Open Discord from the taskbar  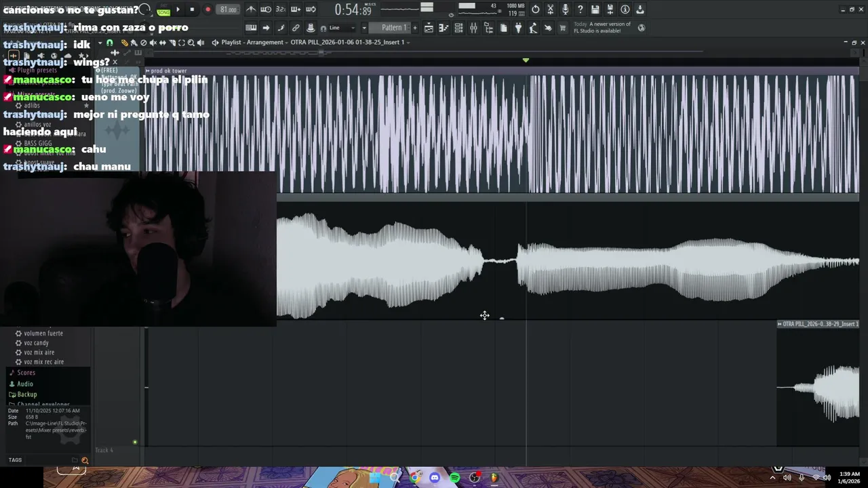[x=435, y=478]
